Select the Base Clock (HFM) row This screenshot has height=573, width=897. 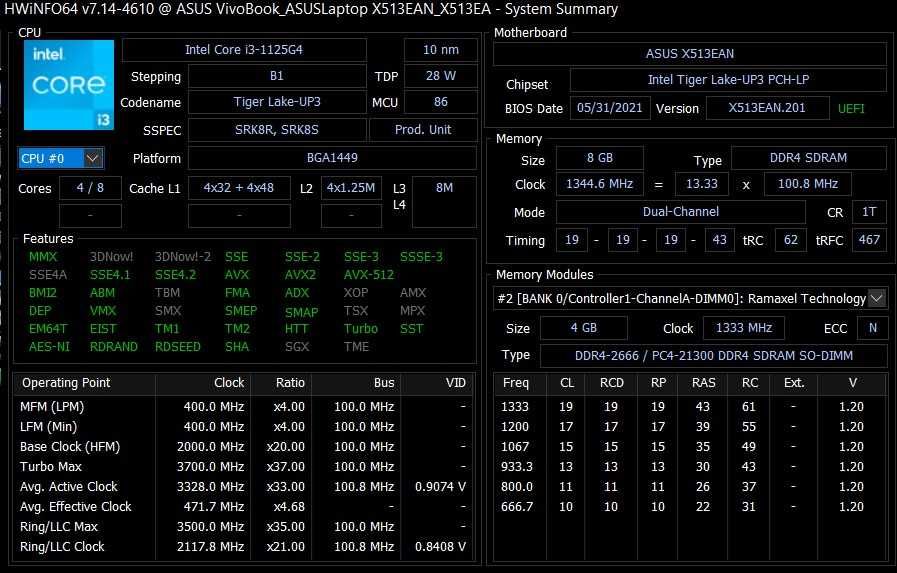(244, 447)
